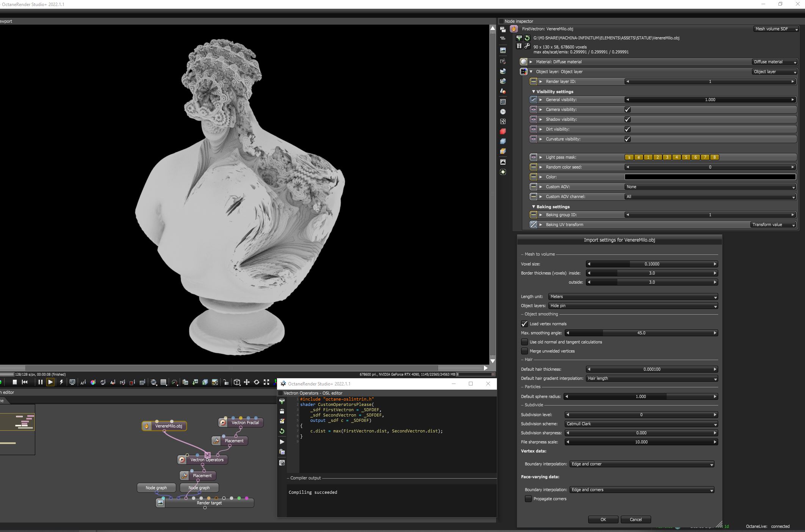Pause the render in the viewport toolbar
Image resolution: width=805 pixels, height=532 pixels.
point(40,382)
